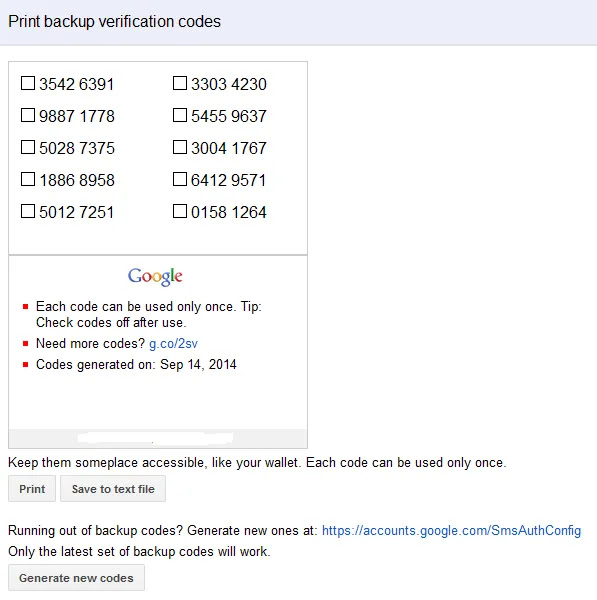Save the codes to a text file
597x600 pixels.
coord(113,489)
